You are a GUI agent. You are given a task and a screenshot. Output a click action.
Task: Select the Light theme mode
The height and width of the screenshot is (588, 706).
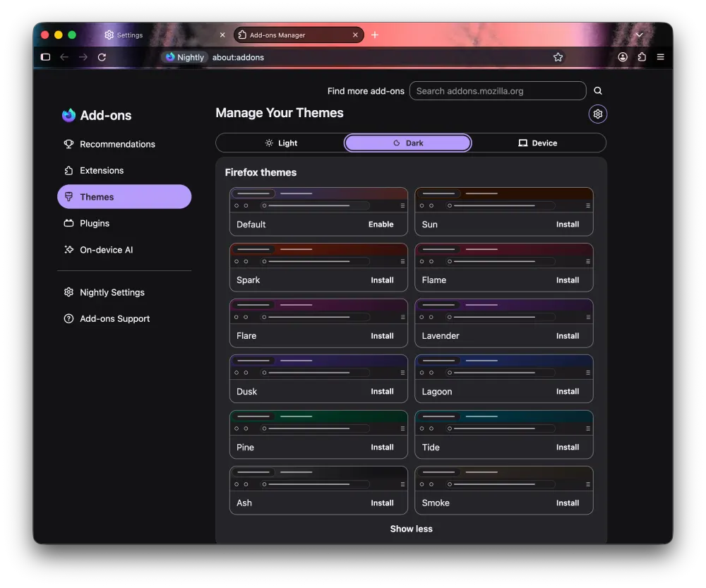[x=281, y=143]
